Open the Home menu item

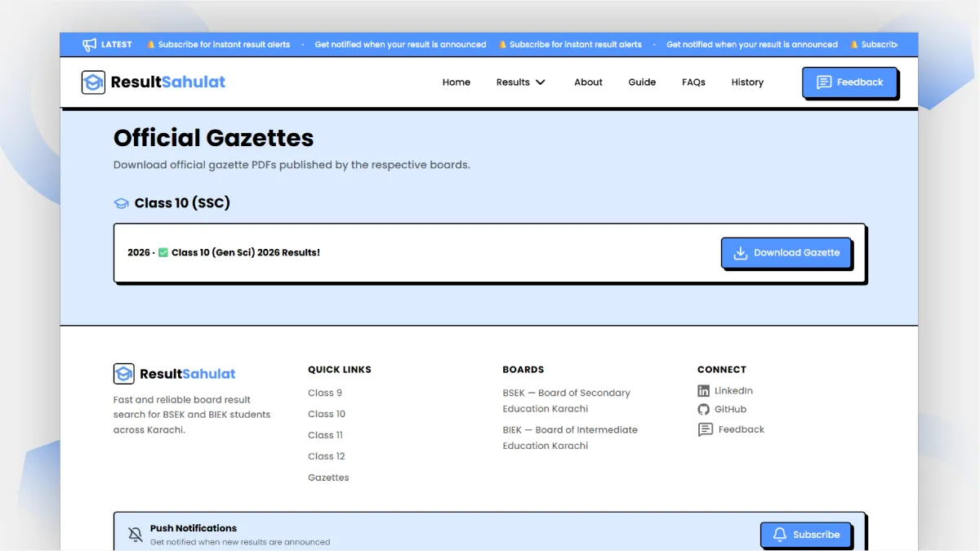457,82
